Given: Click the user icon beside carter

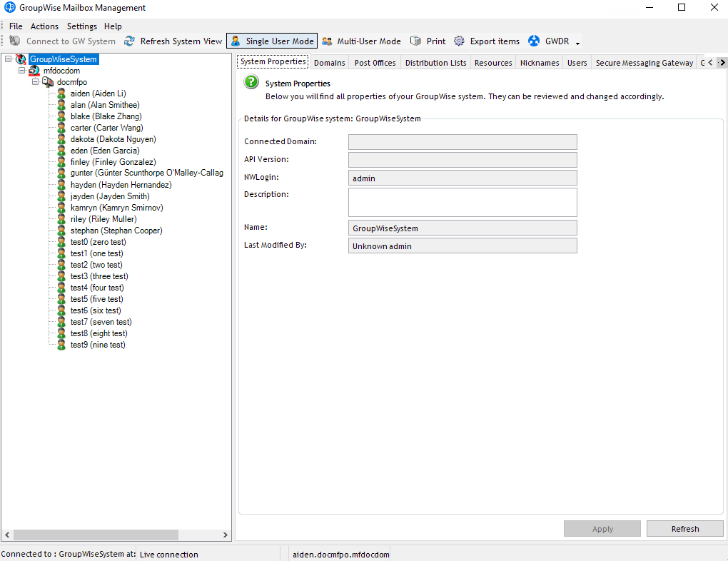Looking at the screenshot, I should [61, 128].
